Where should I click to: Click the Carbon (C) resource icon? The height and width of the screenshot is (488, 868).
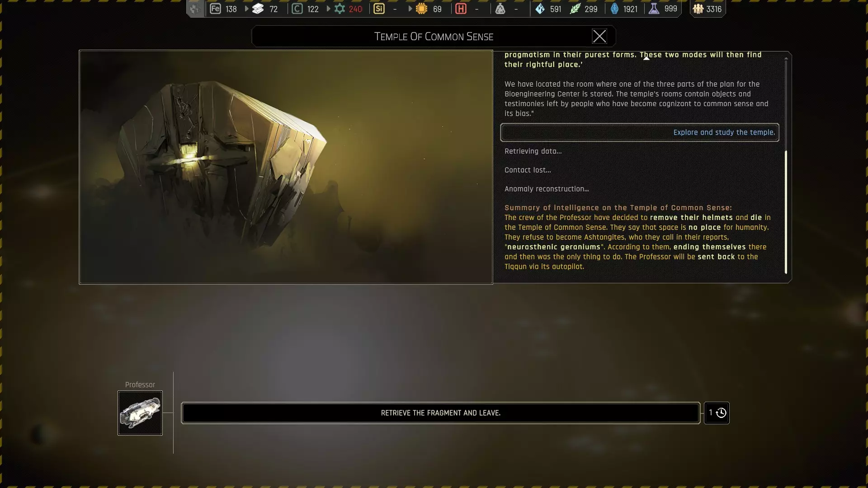point(297,9)
